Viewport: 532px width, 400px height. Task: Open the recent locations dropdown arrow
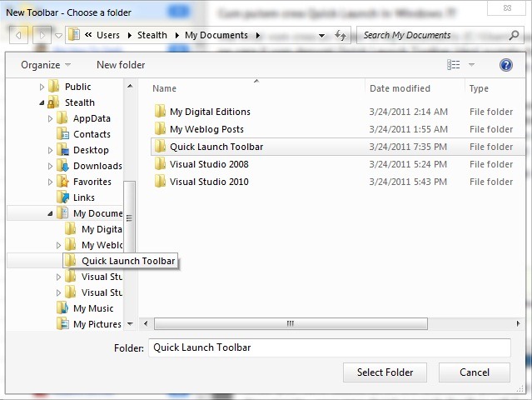coord(58,35)
